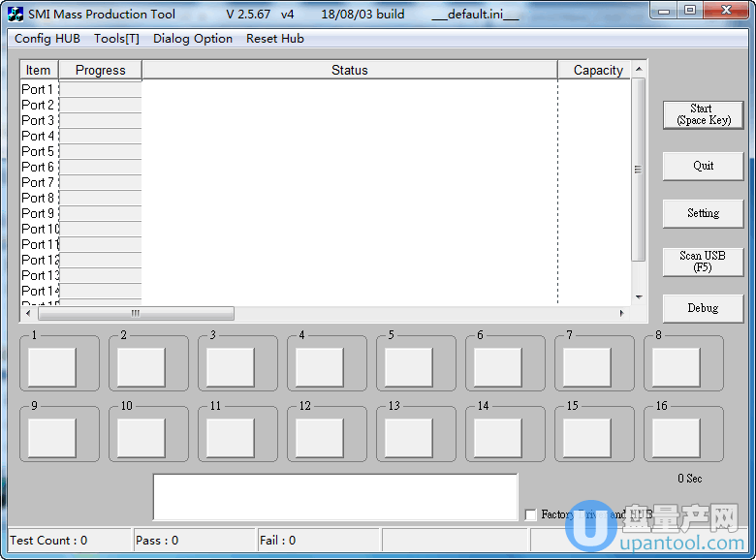Click the port 7 status box
The image size is (756, 560).
[587, 367]
